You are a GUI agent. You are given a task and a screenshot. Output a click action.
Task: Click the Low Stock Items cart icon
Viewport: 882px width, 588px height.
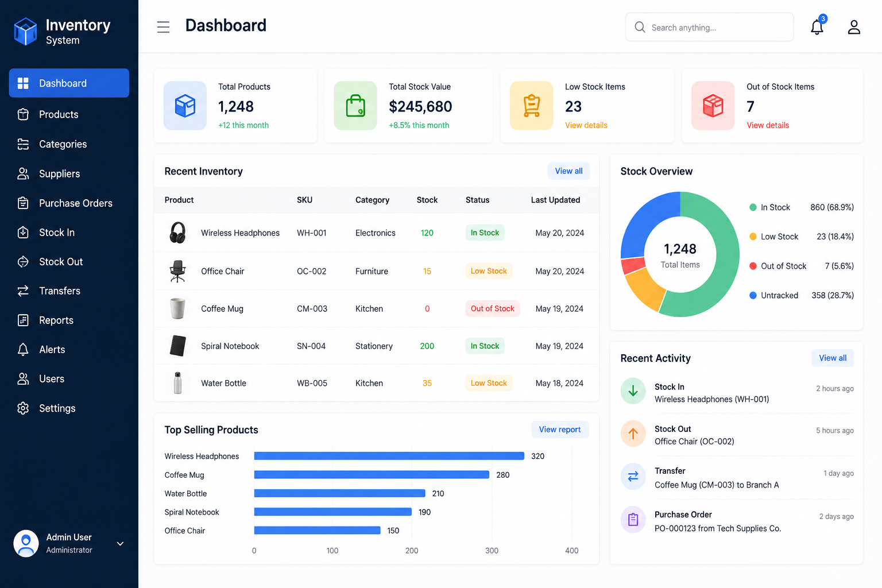[x=532, y=106]
